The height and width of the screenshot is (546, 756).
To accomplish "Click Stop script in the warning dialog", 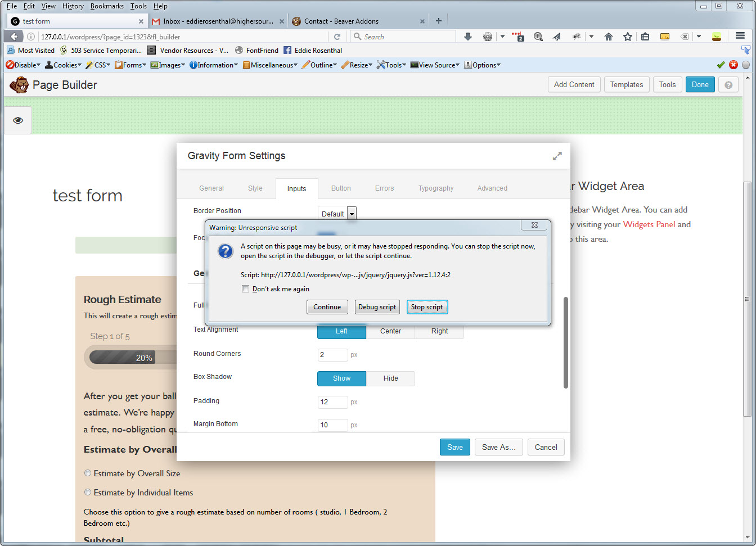I will (x=427, y=307).
